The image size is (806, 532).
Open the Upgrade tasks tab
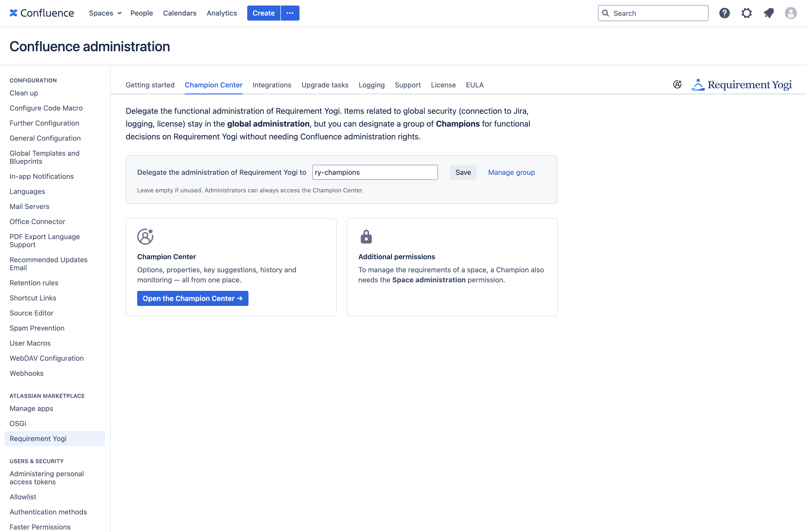pyautogui.click(x=325, y=85)
